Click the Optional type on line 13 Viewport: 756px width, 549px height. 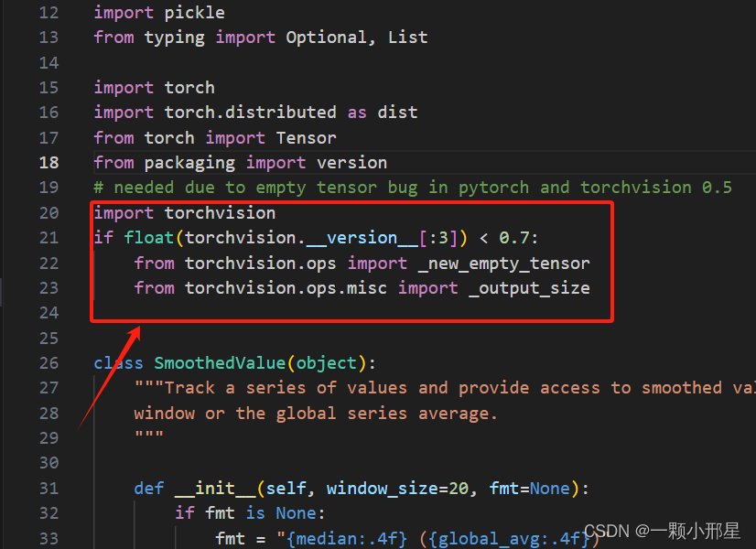(326, 37)
